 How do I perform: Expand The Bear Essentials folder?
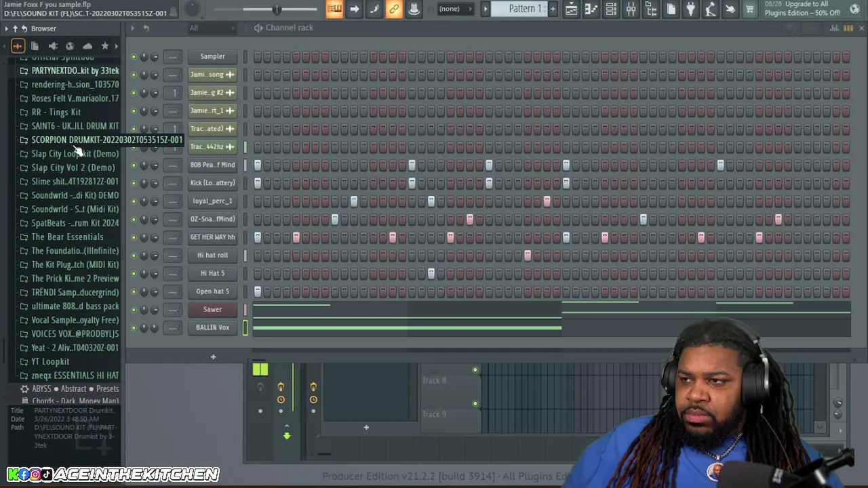pos(67,237)
